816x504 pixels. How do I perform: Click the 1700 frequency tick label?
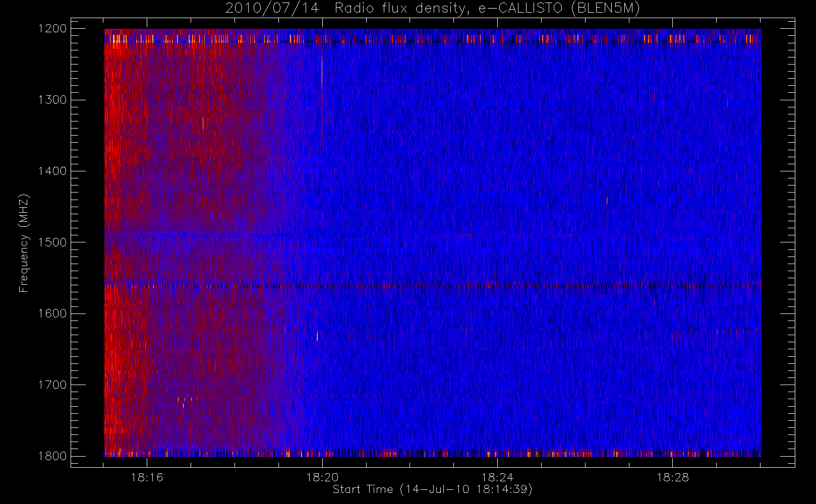[x=53, y=385]
